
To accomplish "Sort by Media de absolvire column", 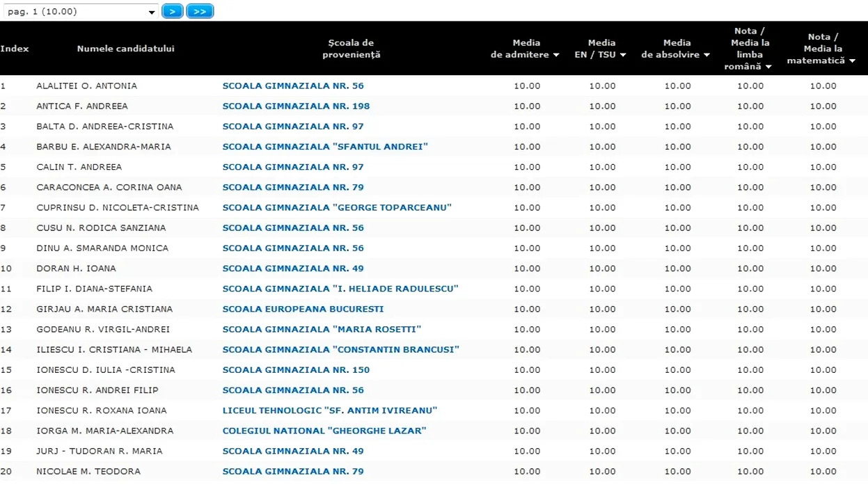I will coord(676,49).
